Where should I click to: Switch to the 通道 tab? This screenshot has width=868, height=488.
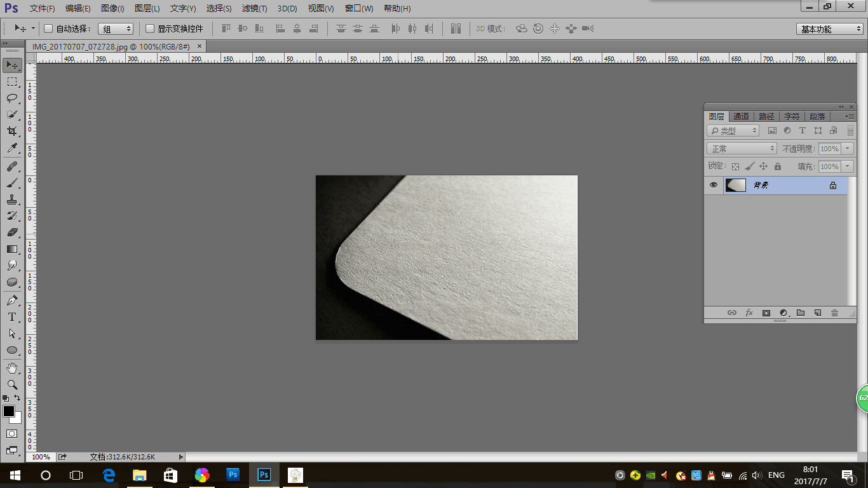tap(741, 117)
